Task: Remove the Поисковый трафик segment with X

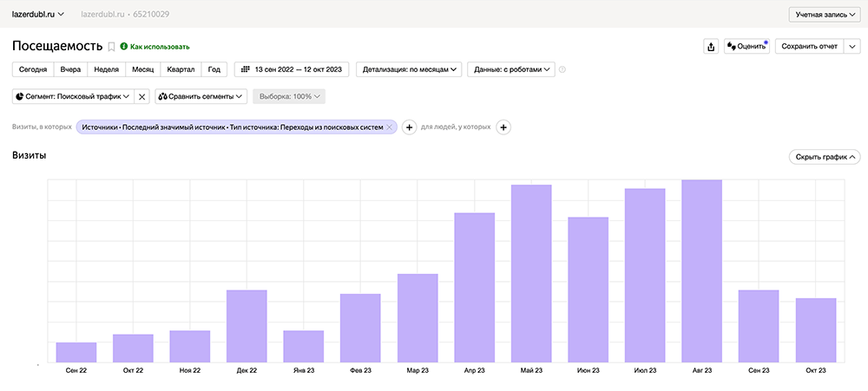Action: (143, 97)
